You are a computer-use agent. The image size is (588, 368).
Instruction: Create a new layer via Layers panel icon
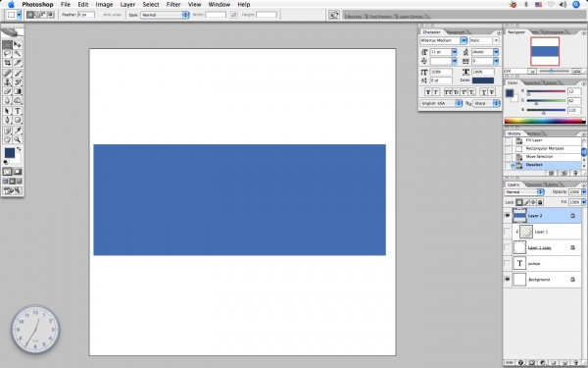click(x=564, y=363)
